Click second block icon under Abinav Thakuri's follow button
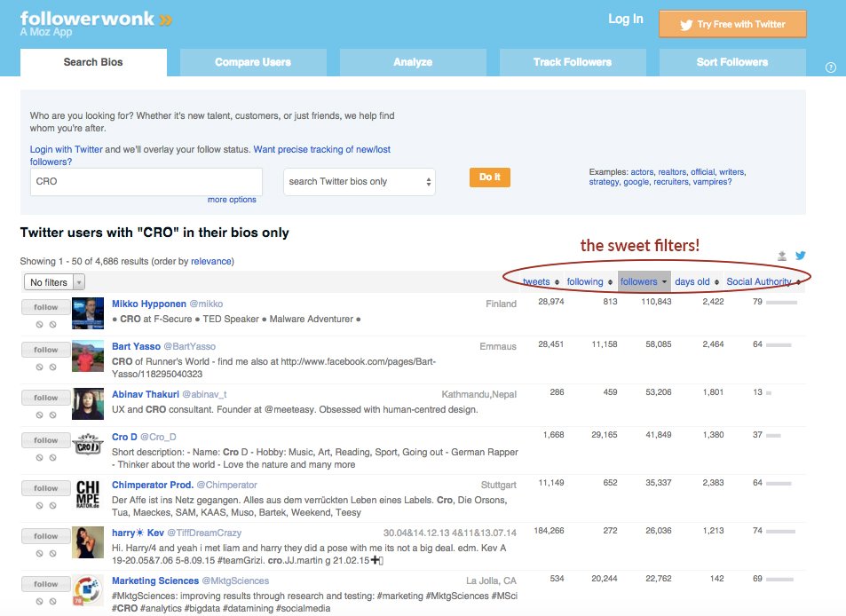This screenshot has width=846, height=616. 53,415
